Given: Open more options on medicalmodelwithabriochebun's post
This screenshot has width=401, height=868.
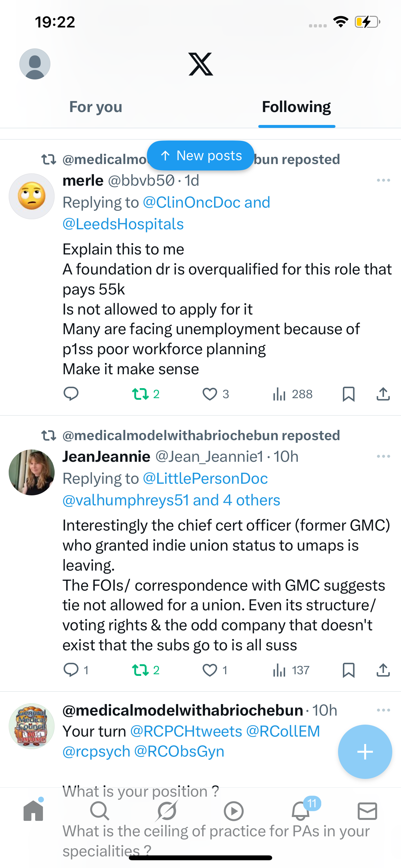Looking at the screenshot, I should tap(383, 710).
